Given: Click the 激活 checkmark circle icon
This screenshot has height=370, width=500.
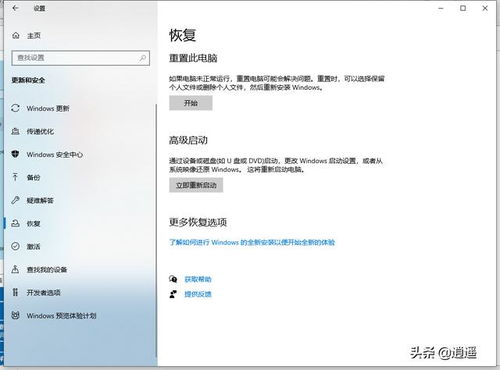Looking at the screenshot, I should coord(15,246).
